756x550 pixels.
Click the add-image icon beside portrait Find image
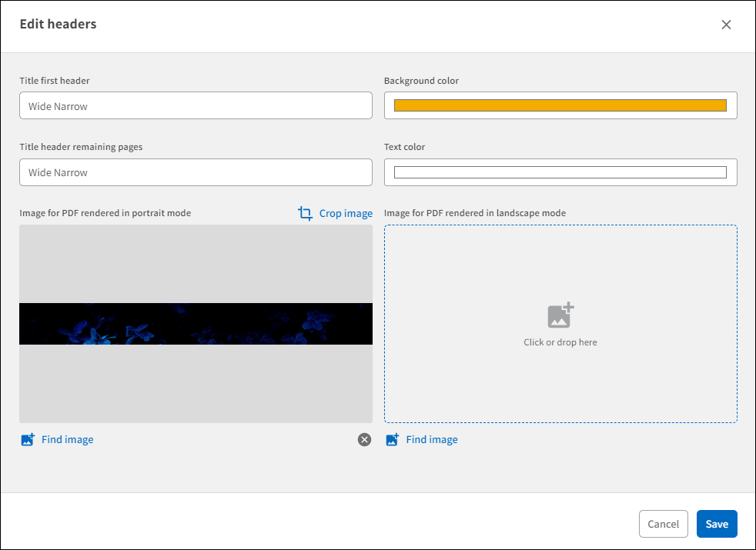27,439
